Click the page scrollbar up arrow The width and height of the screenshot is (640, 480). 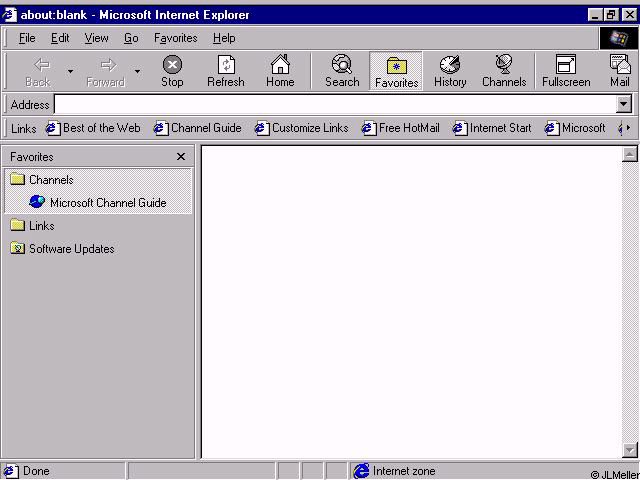[x=629, y=154]
